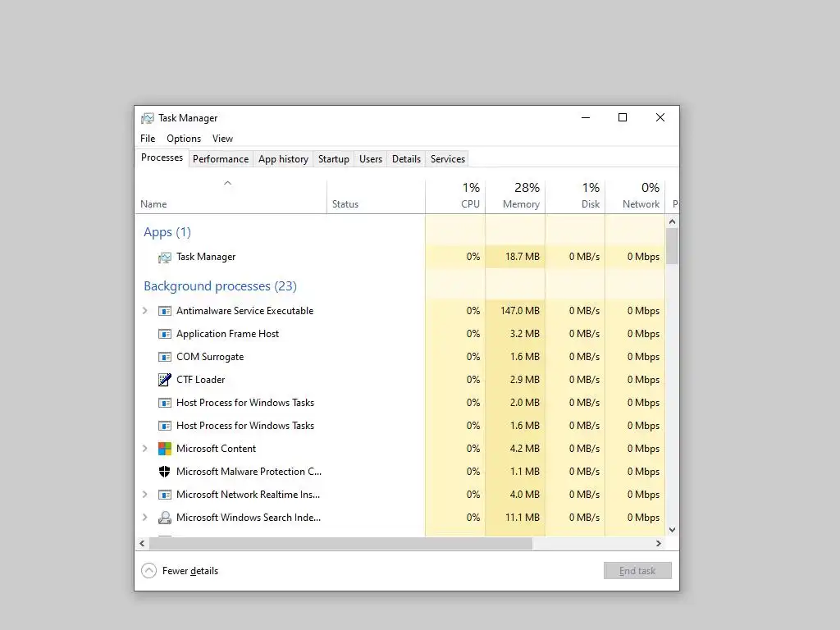
Task: Switch to the Details tab
Action: (x=406, y=159)
